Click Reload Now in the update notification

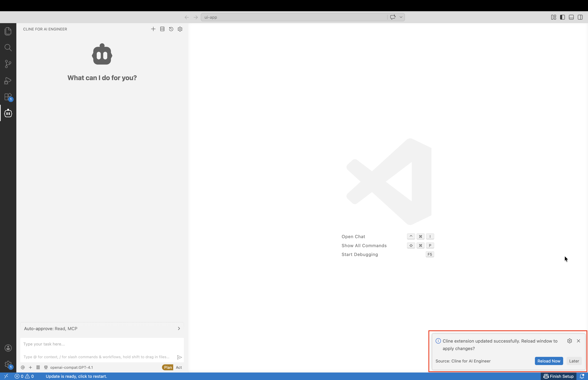549,361
